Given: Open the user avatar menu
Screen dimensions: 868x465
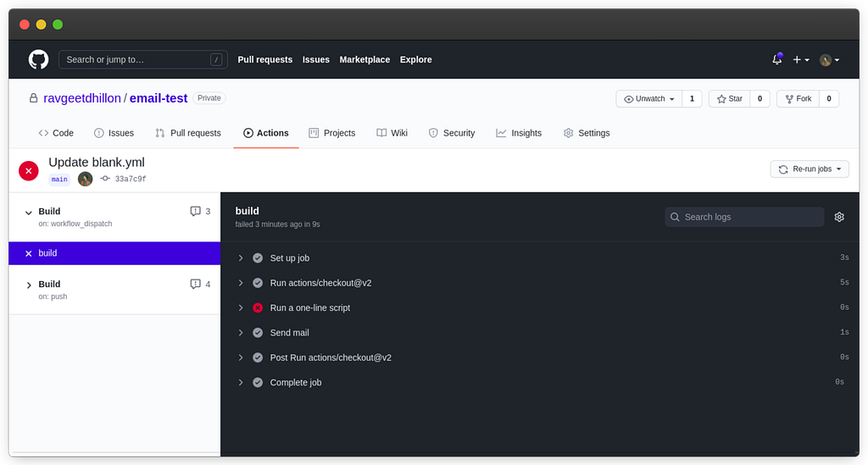Looking at the screenshot, I should [829, 60].
